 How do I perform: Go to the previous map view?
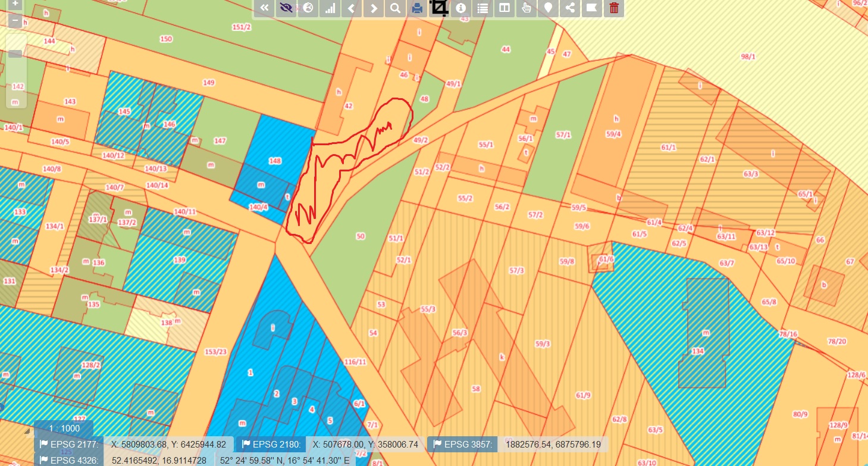tap(352, 8)
